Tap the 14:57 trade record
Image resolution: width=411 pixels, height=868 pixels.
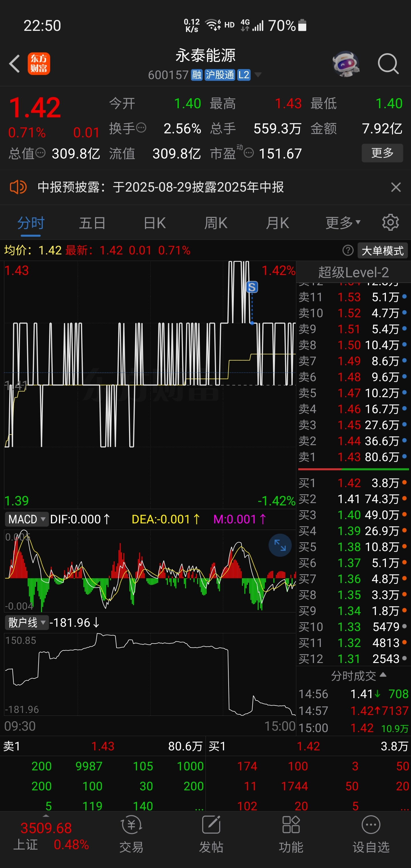(353, 711)
